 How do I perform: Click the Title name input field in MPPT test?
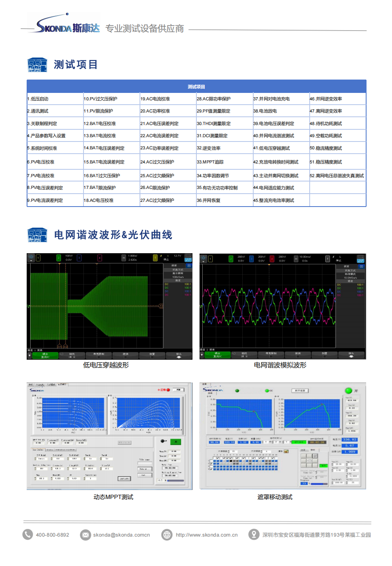[144, 463]
